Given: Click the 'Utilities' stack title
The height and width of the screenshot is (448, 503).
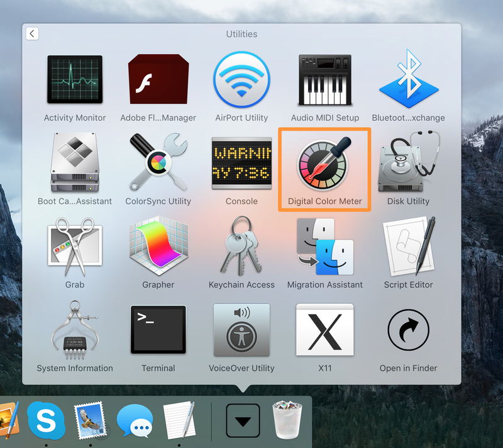Looking at the screenshot, I should point(241,34).
